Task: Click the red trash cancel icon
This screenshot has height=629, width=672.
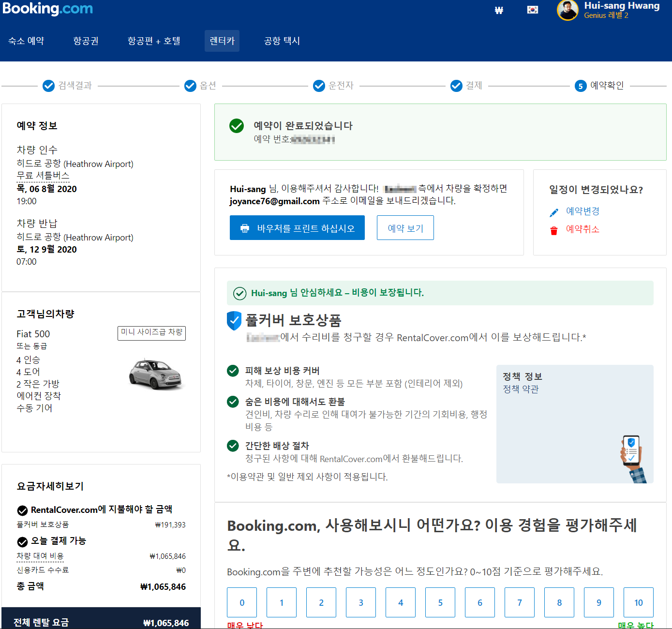Action: point(554,230)
